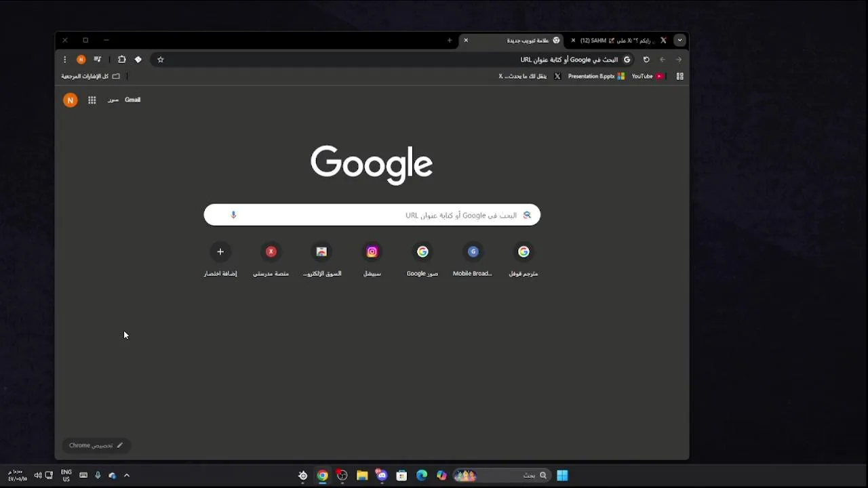The height and width of the screenshot is (488, 868).
Task: Open the clock and date in taskbar
Action: pyautogui.click(x=18, y=476)
